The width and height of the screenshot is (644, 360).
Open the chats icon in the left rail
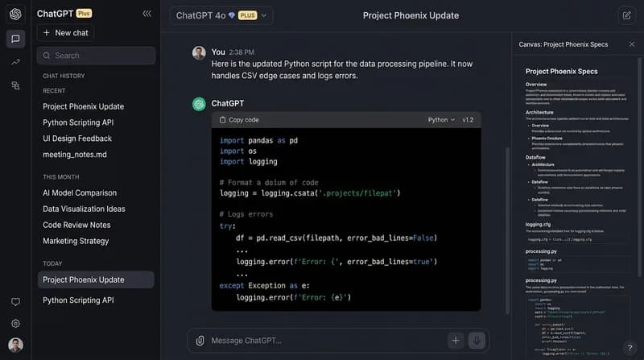[15, 39]
